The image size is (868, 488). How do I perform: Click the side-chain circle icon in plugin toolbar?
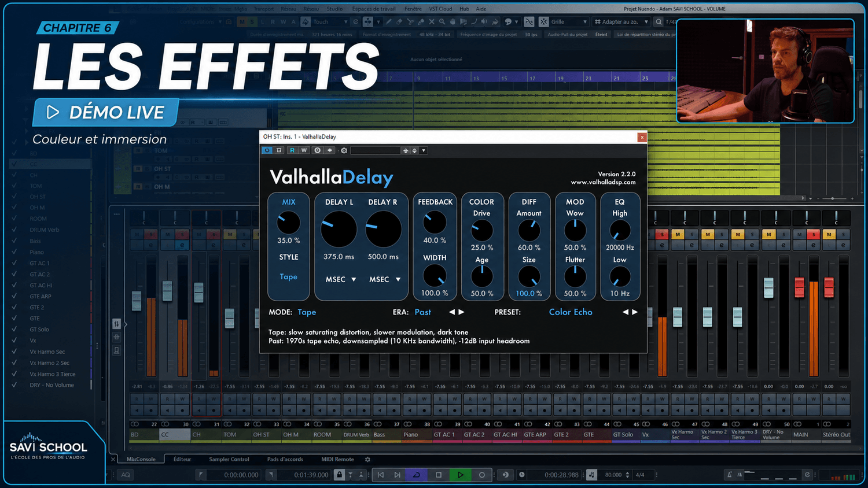pos(317,150)
